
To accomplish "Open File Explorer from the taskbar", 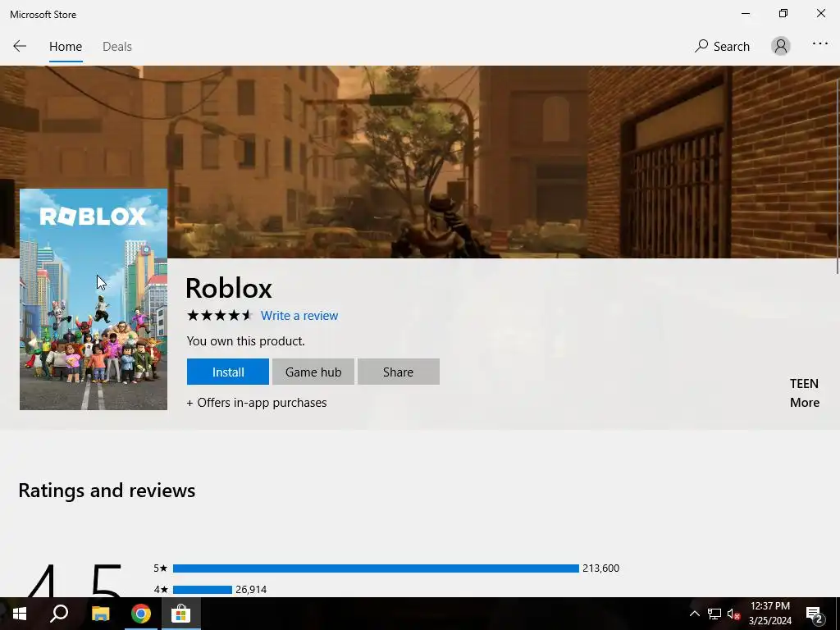I will coord(100,614).
